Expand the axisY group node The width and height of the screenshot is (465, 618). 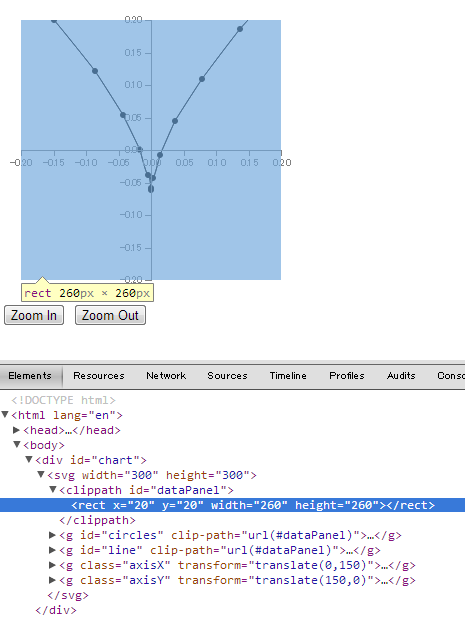tap(52, 580)
